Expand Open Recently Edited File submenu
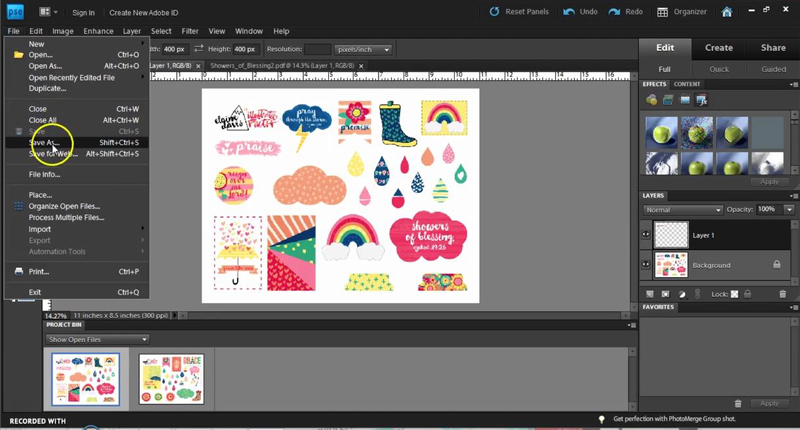 [77, 78]
